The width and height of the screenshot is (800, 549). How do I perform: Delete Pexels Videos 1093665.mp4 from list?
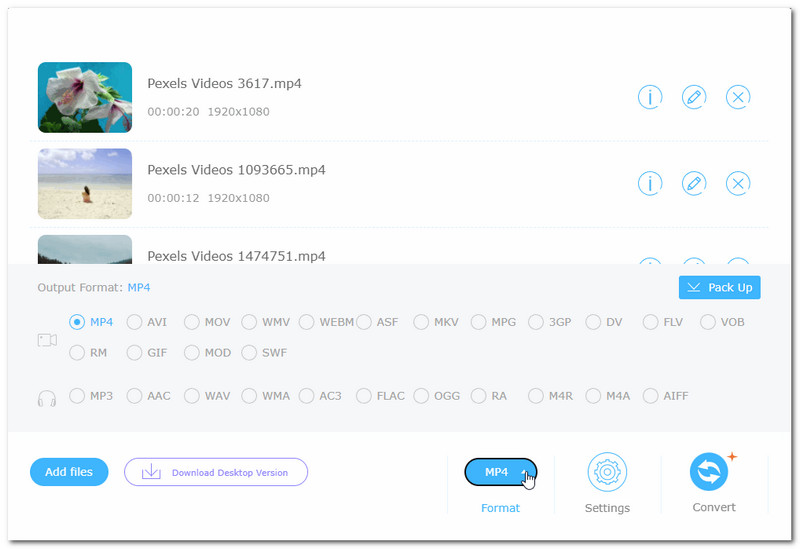pyautogui.click(x=737, y=183)
